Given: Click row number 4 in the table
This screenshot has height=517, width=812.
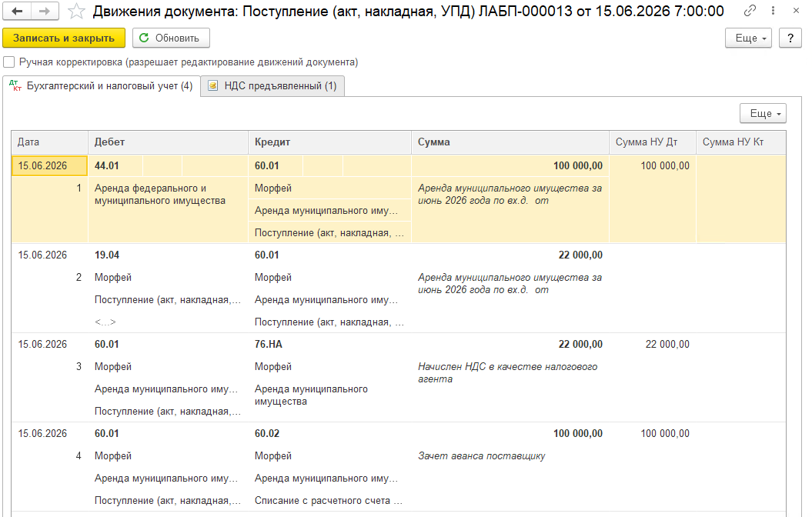Looking at the screenshot, I should click(x=79, y=456).
